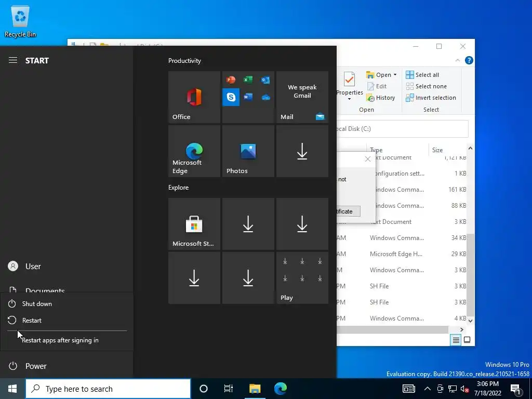
Task: Select the Configuration sett... file row
Action: point(421,174)
